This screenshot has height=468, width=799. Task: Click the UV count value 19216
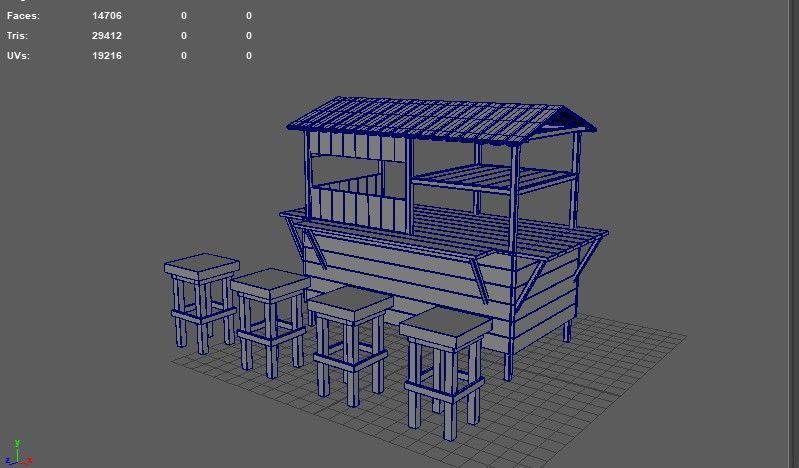[x=107, y=56]
